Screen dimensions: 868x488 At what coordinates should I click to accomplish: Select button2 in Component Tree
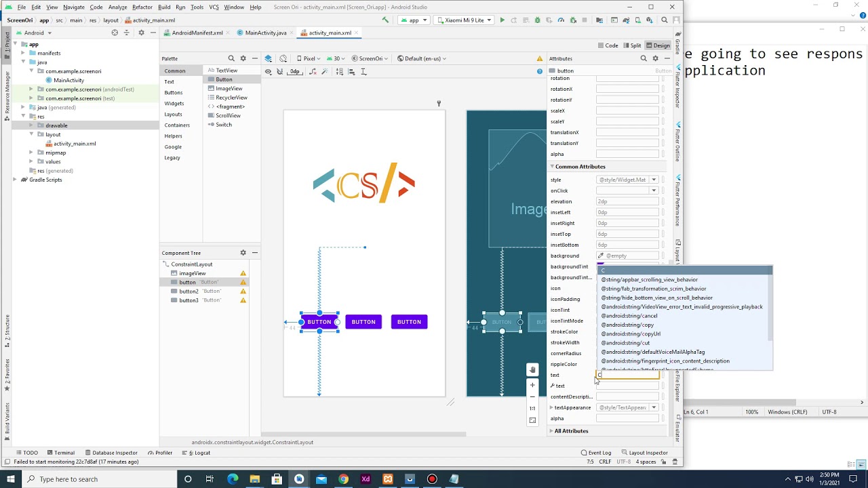[189, 291]
